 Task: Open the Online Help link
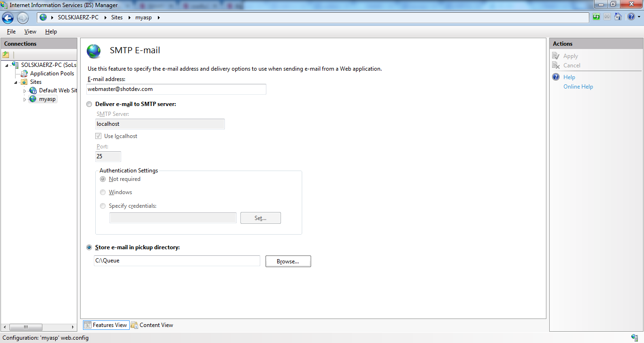pos(578,87)
